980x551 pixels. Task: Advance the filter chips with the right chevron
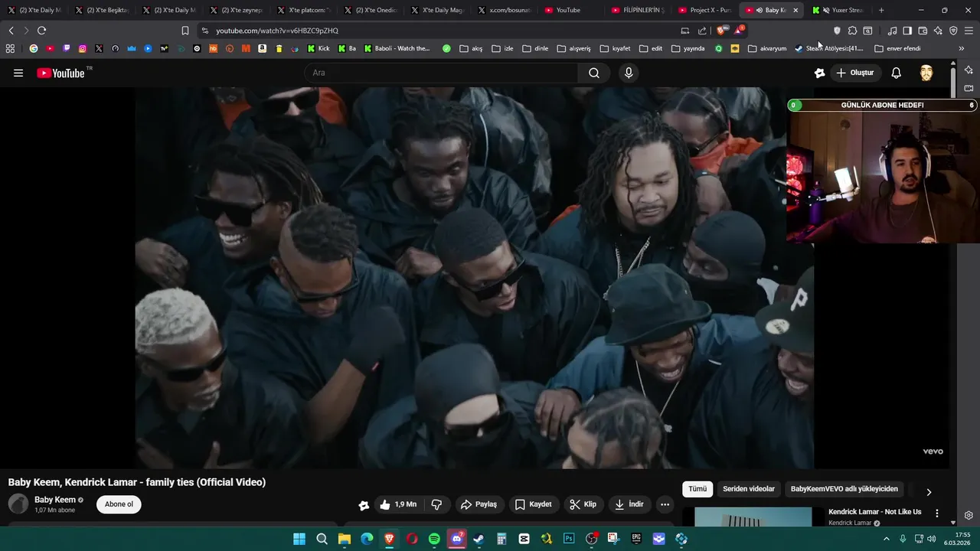tap(929, 492)
